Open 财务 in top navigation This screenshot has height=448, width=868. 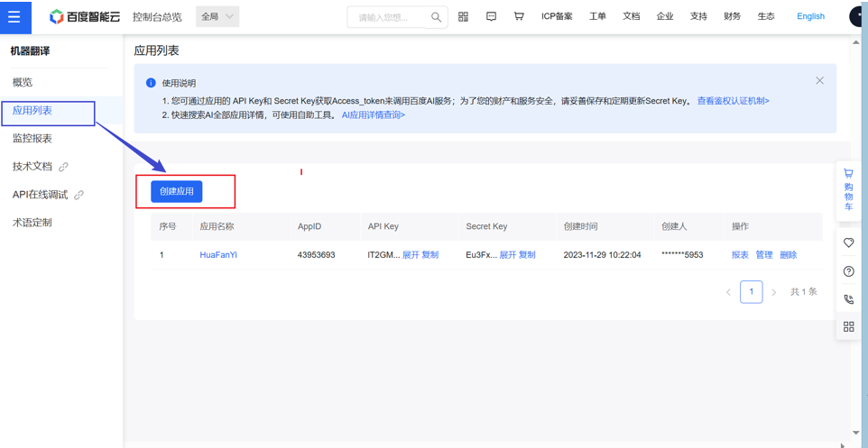click(x=733, y=16)
